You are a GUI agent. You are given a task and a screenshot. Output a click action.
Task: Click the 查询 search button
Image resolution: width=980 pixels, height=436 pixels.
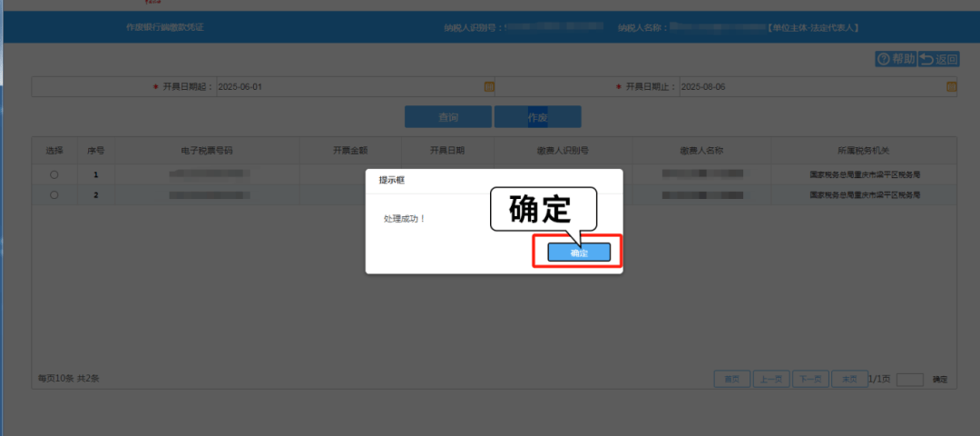pyautogui.click(x=448, y=117)
